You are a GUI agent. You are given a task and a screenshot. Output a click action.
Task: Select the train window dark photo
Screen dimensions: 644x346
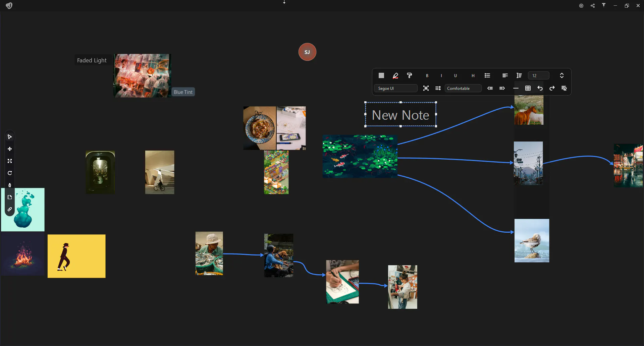100,172
